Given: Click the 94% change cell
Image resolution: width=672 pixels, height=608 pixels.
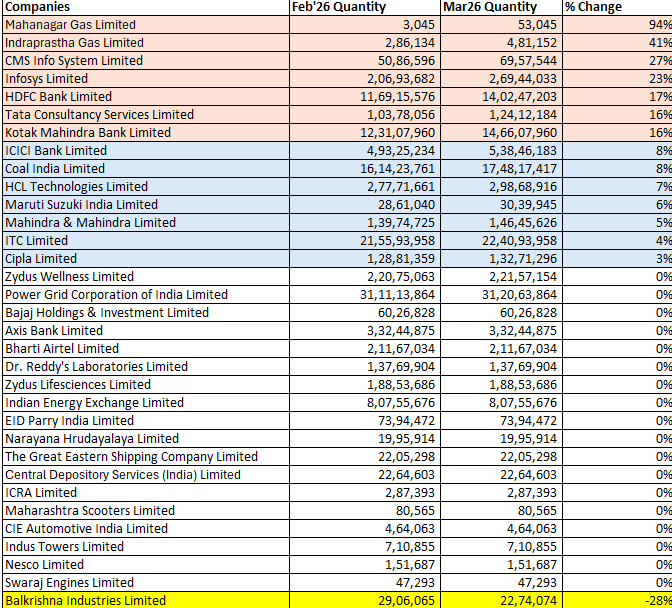Looking at the screenshot, I should (618, 25).
